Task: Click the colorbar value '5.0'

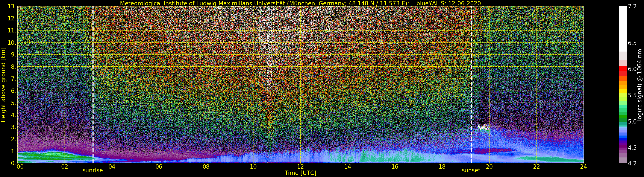Action: pos(632,121)
